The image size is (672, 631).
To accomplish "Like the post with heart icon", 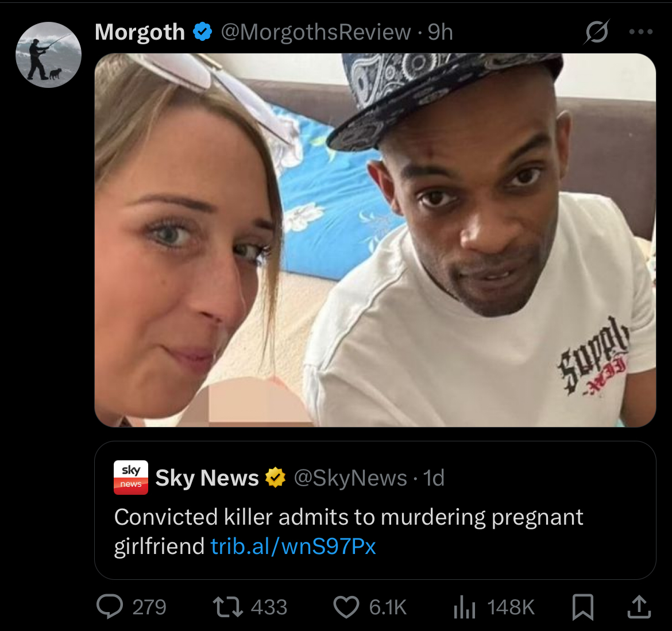I will 346,607.
